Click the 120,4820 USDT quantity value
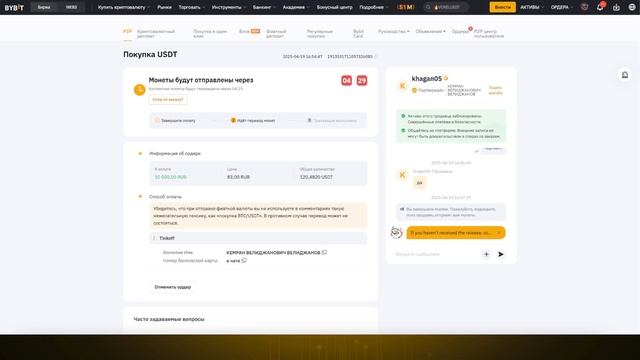This screenshot has width=640, height=360. pyautogui.click(x=316, y=177)
